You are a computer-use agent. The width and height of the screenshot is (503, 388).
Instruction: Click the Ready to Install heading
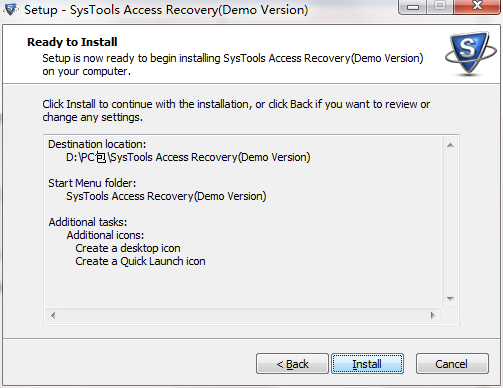click(x=72, y=42)
